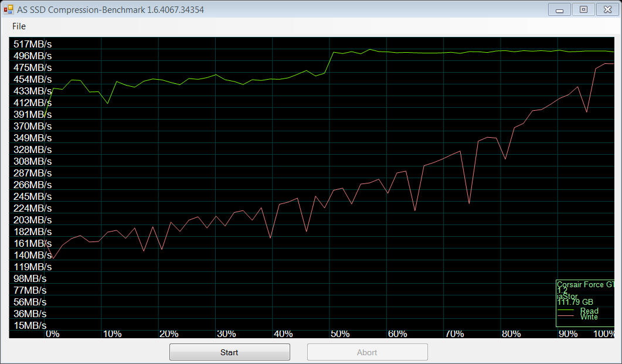Click the 40% x-axis label

tap(283, 334)
